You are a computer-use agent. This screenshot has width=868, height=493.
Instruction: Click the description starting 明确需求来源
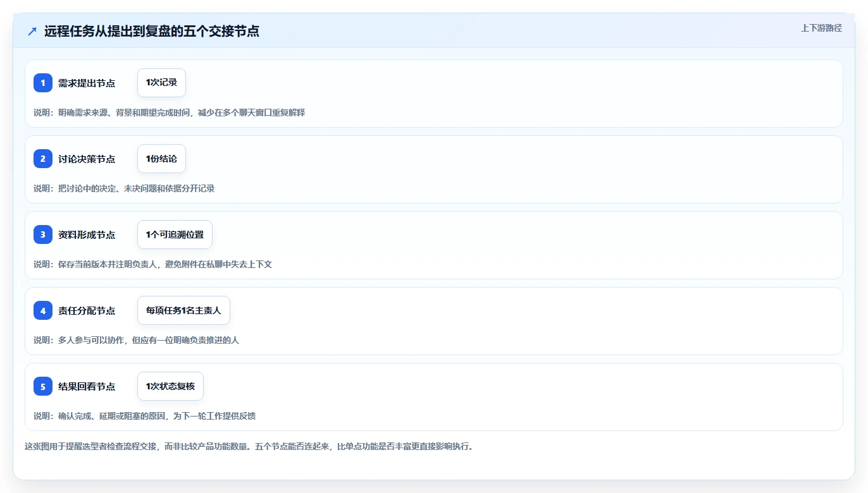point(169,113)
